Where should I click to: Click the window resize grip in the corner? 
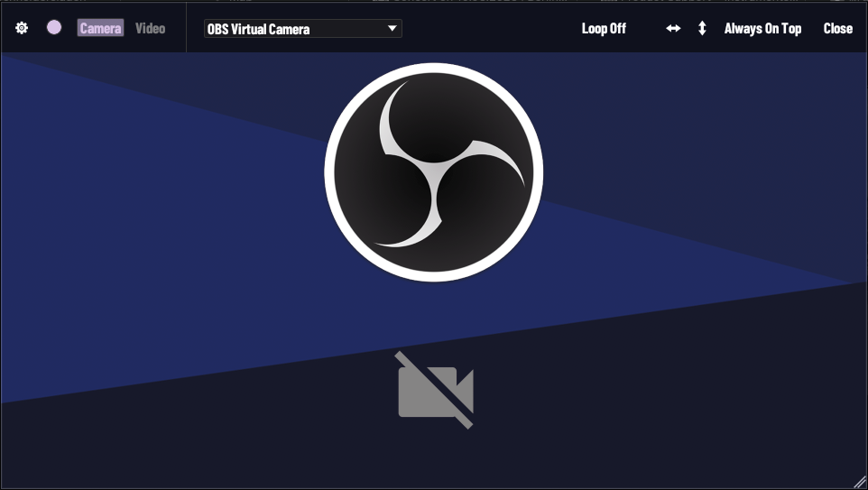pos(860,482)
